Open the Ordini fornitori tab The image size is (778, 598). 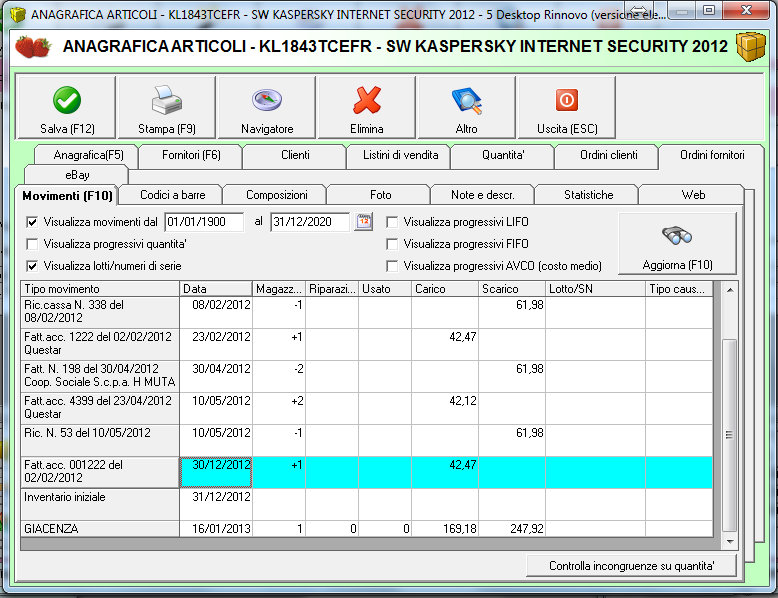(x=712, y=155)
